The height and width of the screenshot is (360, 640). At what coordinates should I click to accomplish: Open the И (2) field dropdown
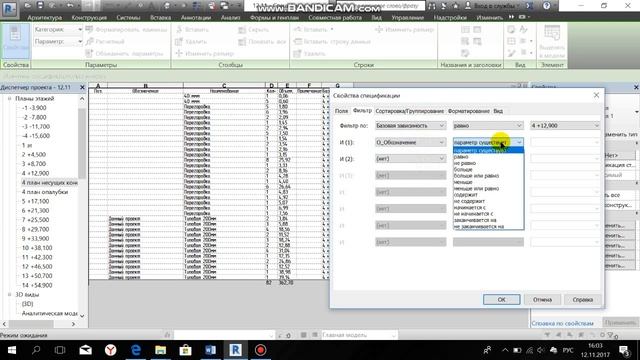[x=411, y=159]
